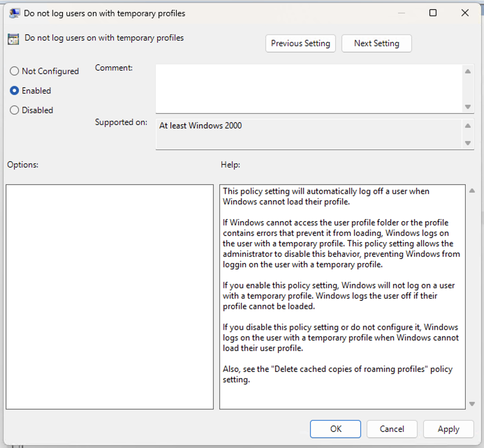Click the 'Options:' label

point(23,165)
